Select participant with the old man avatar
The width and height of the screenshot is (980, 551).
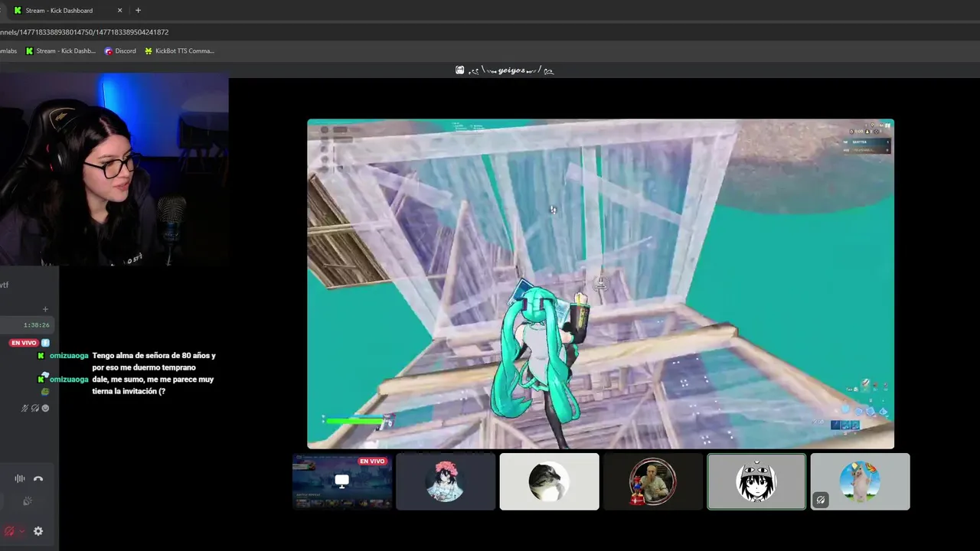point(653,481)
